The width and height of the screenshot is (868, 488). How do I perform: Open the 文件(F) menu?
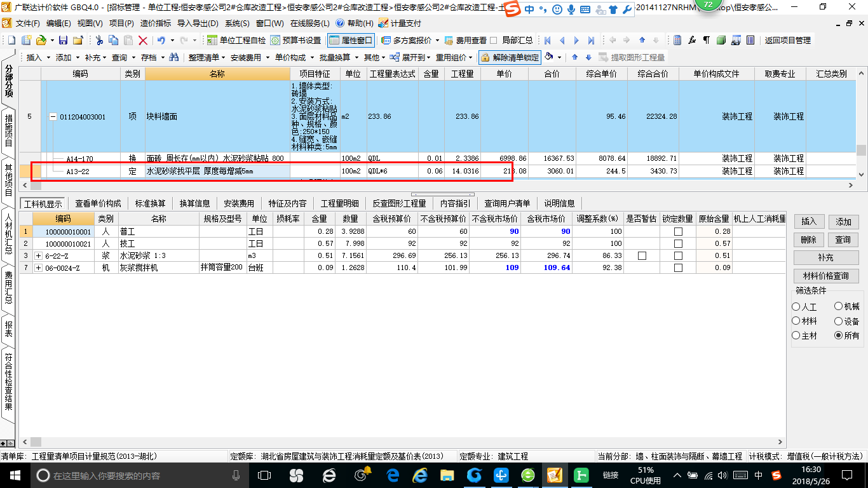(x=28, y=23)
